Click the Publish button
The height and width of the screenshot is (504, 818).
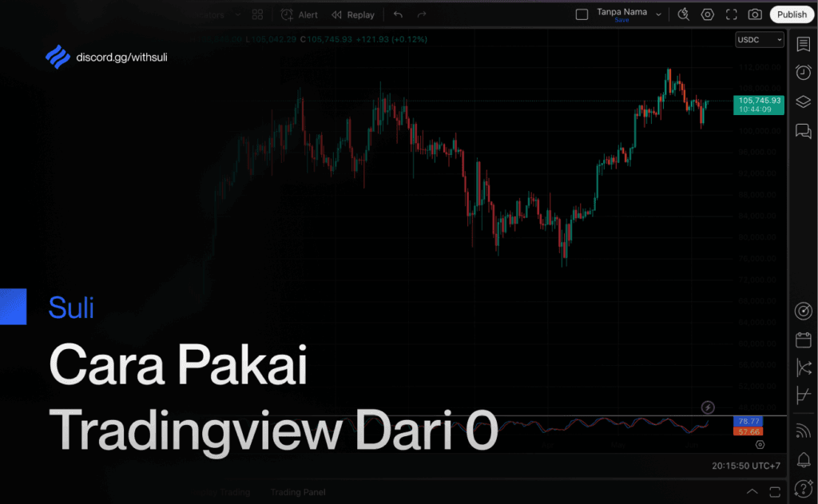792,14
